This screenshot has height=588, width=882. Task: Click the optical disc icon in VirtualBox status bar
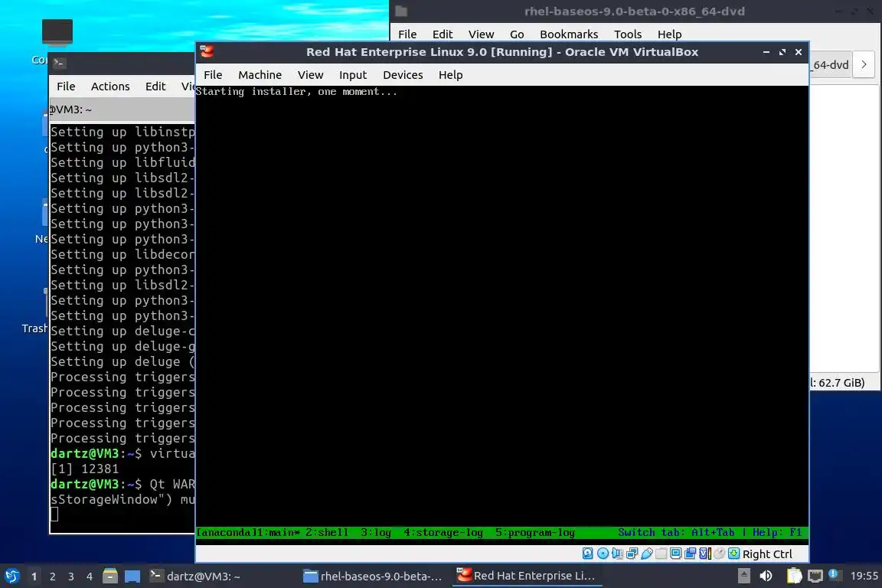point(603,554)
